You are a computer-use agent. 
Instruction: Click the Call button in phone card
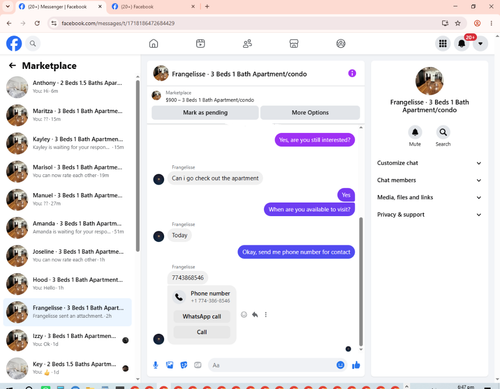(202, 332)
